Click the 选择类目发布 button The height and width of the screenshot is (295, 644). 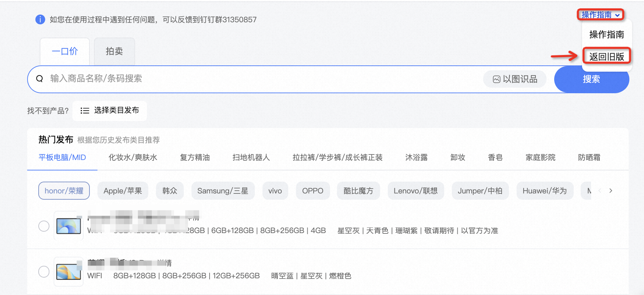pos(110,111)
